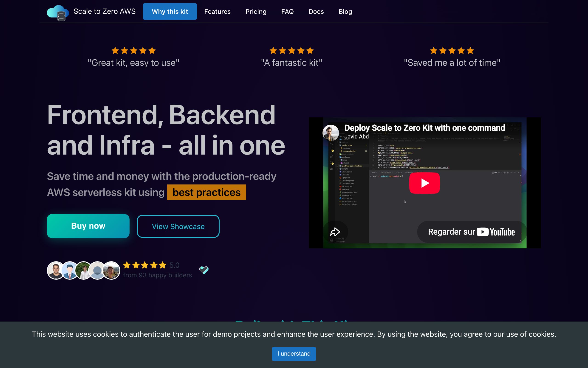Click the "A fantastic kit" quote

(x=291, y=63)
